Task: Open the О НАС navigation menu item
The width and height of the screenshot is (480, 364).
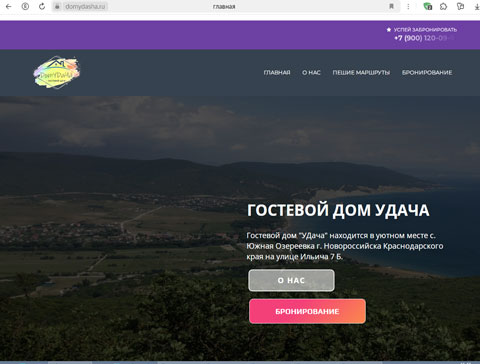Action: coord(311,73)
